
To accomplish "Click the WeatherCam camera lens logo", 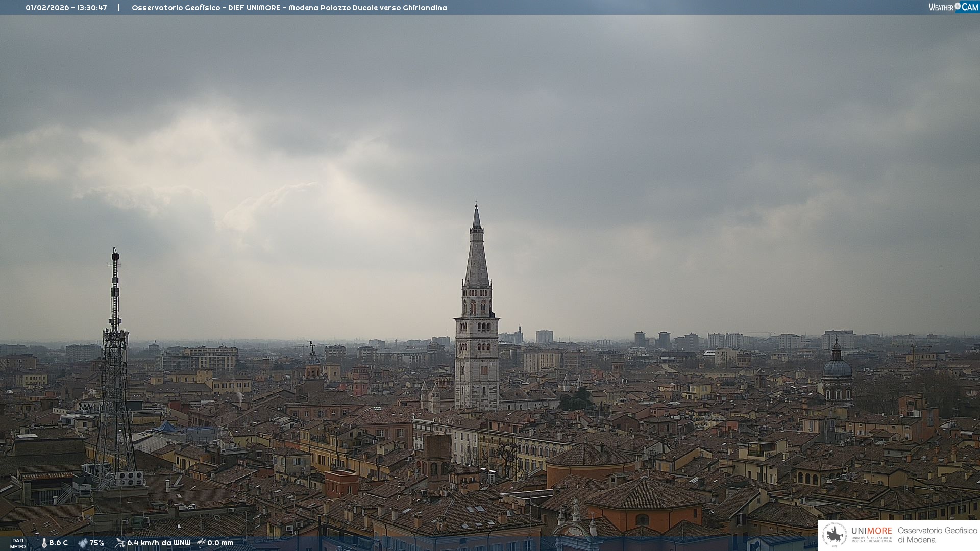I will 958,6.
